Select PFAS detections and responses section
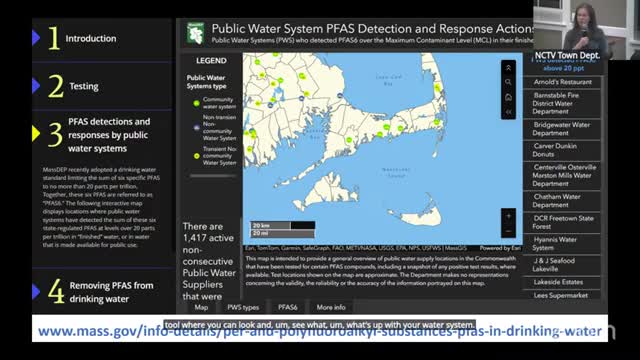The width and height of the screenshot is (640, 360). [x=109, y=135]
